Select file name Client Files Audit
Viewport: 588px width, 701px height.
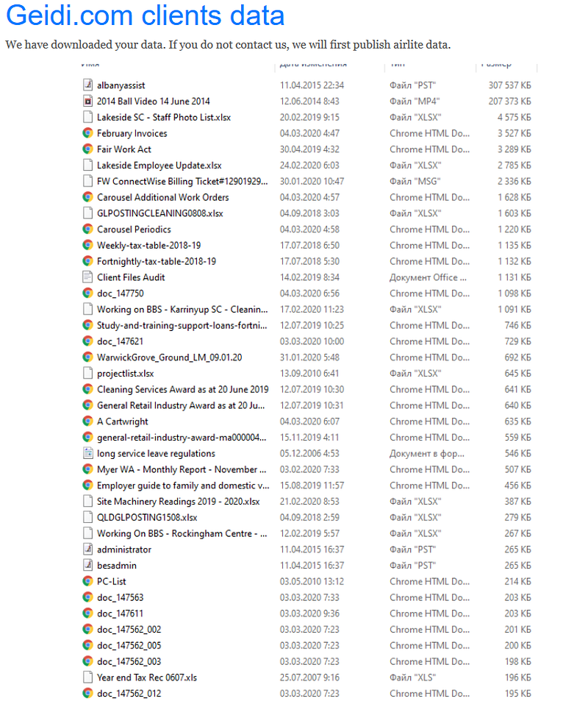click(x=131, y=277)
